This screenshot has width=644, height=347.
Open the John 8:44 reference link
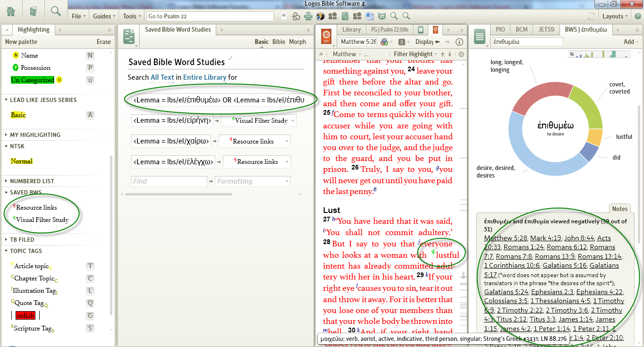(579, 238)
